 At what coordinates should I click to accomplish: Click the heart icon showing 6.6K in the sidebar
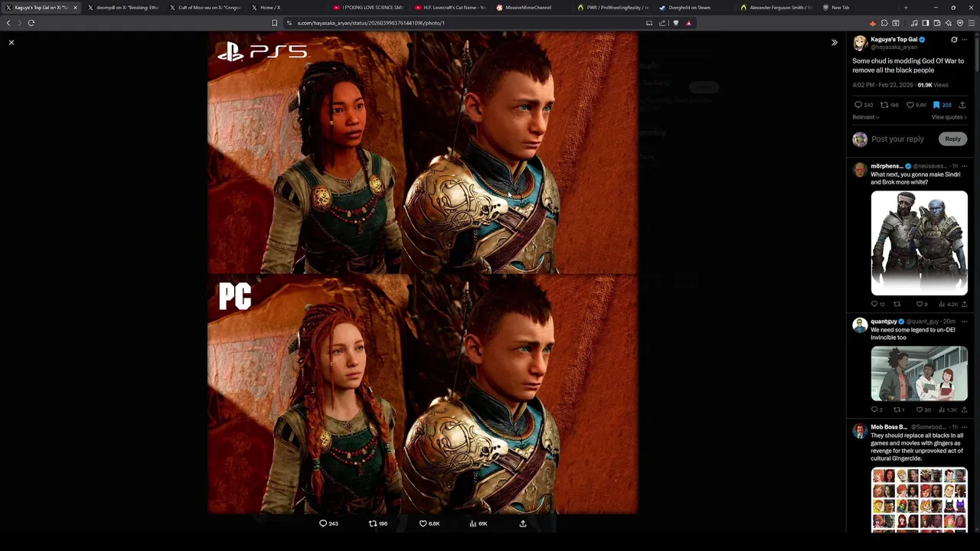[910, 105]
